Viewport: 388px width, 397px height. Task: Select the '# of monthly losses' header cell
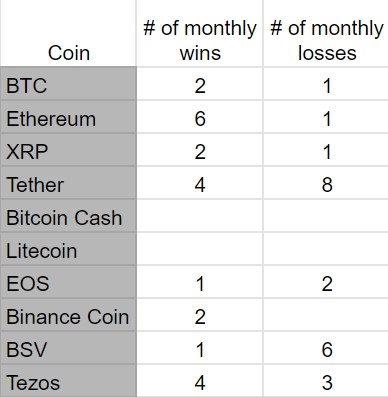click(x=326, y=33)
